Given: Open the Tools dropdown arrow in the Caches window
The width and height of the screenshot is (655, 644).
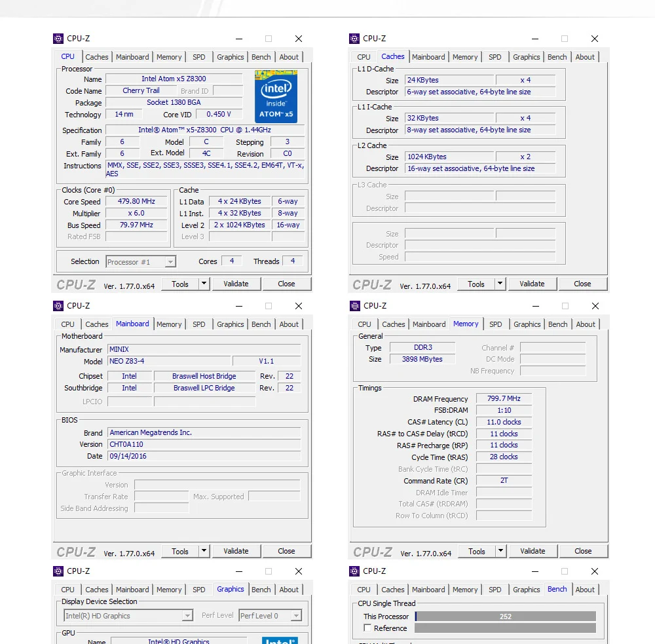Looking at the screenshot, I should click(x=500, y=284).
